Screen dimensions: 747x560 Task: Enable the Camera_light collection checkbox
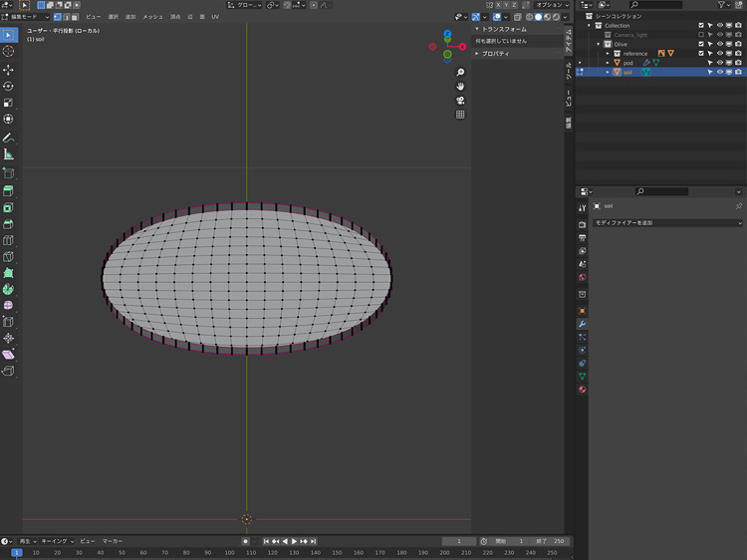pyautogui.click(x=701, y=35)
